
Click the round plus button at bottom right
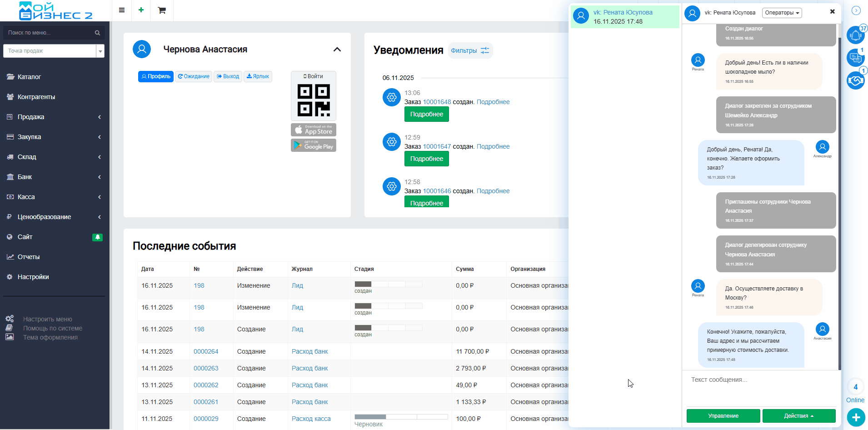(x=856, y=417)
